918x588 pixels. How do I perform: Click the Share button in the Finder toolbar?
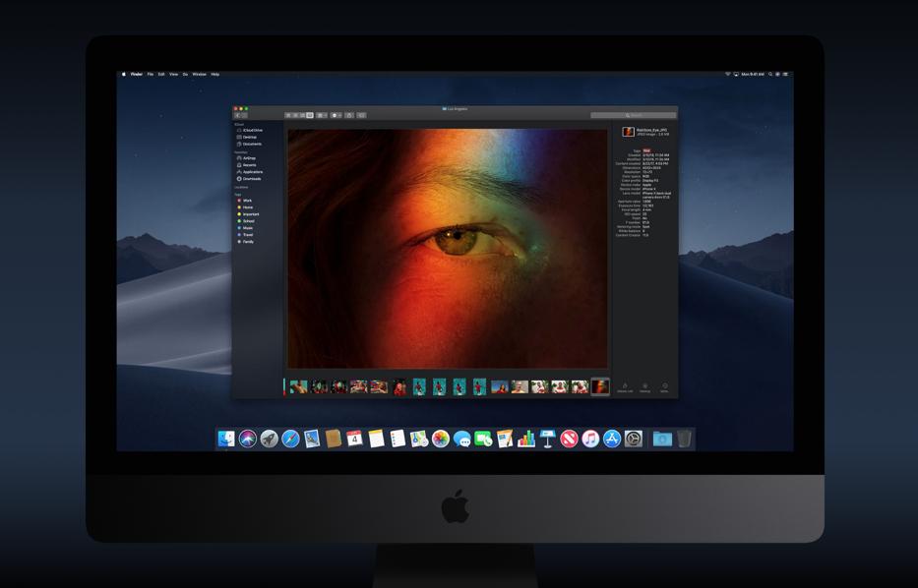point(349,115)
